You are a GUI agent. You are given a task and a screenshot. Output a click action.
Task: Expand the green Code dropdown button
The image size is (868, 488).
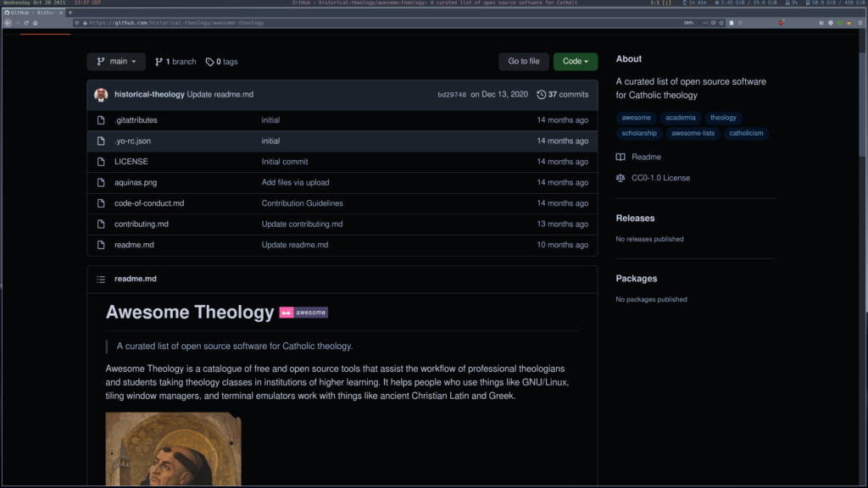576,61
